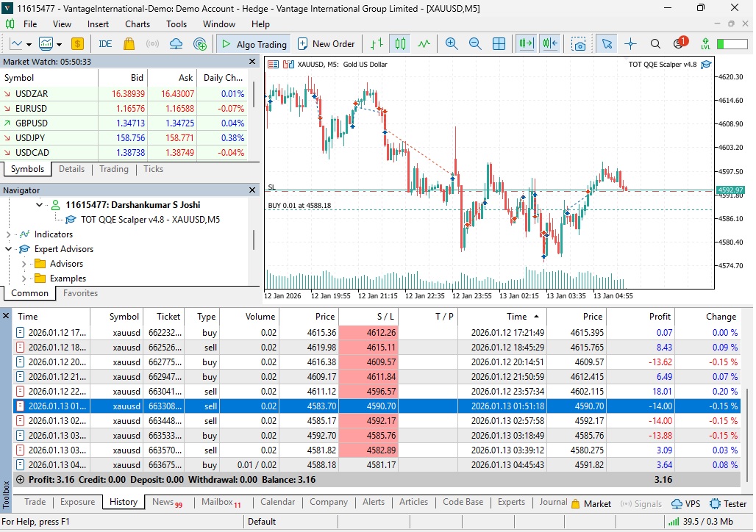Select history row with ticket 663448

pyautogui.click(x=376, y=421)
